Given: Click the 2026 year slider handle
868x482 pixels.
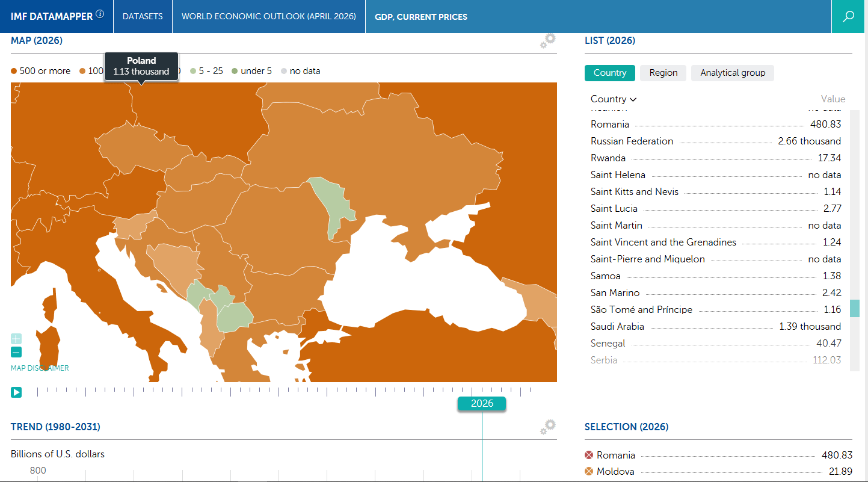Looking at the screenshot, I should pos(482,404).
